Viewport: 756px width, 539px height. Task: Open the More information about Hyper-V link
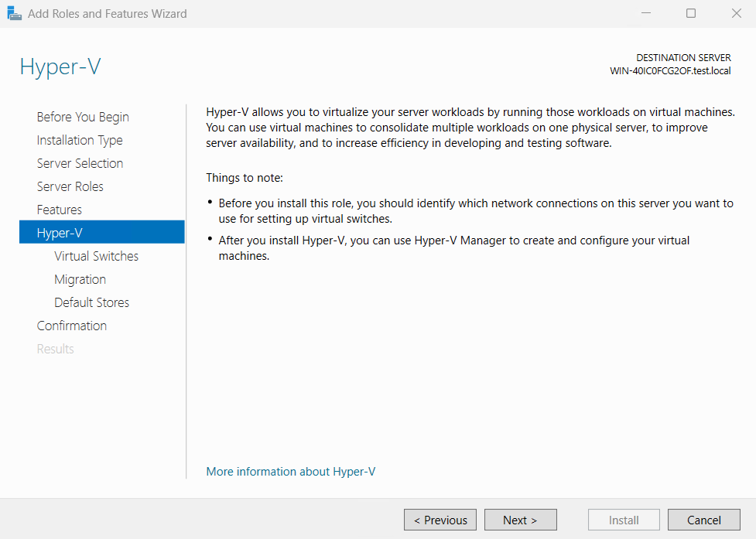coord(290,472)
